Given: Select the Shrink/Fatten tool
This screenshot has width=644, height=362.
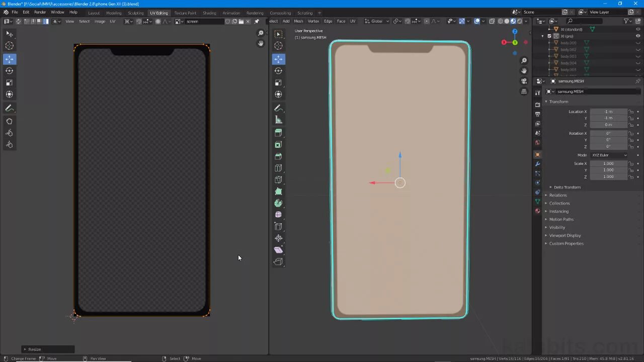Looking at the screenshot, I should pyautogui.click(x=278, y=238).
